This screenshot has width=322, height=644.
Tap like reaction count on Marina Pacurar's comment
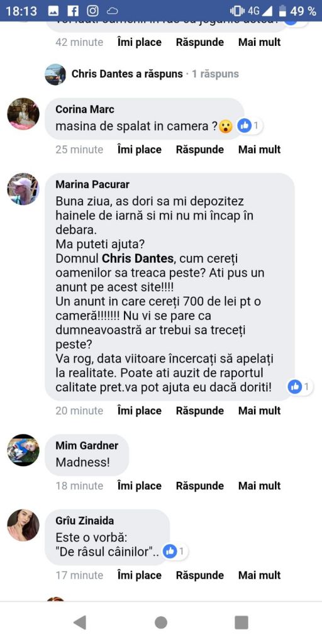pyautogui.click(x=301, y=386)
